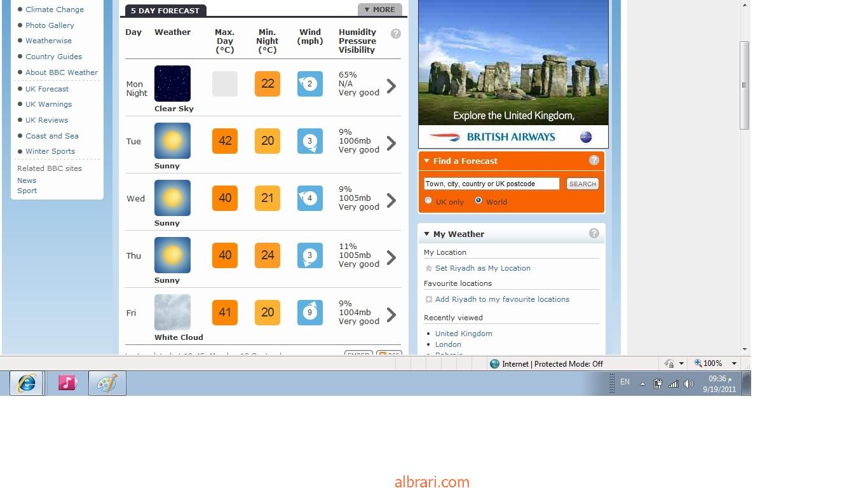Image resolution: width=868 pixels, height=488 pixels.
Task: Click the wind direction icon for Mon Night
Action: [310, 84]
